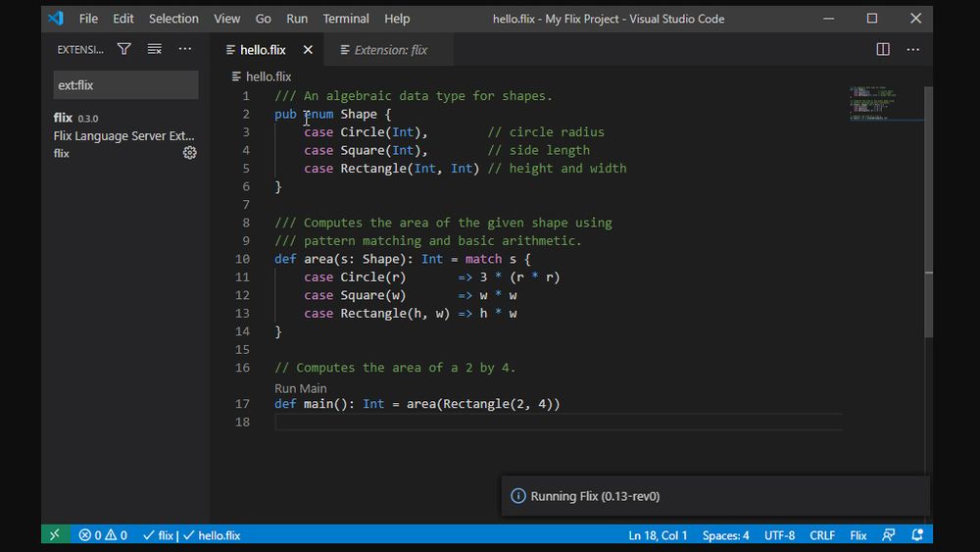Click the EXTENSI... panel title
This screenshot has height=552, width=980.
pyautogui.click(x=80, y=49)
